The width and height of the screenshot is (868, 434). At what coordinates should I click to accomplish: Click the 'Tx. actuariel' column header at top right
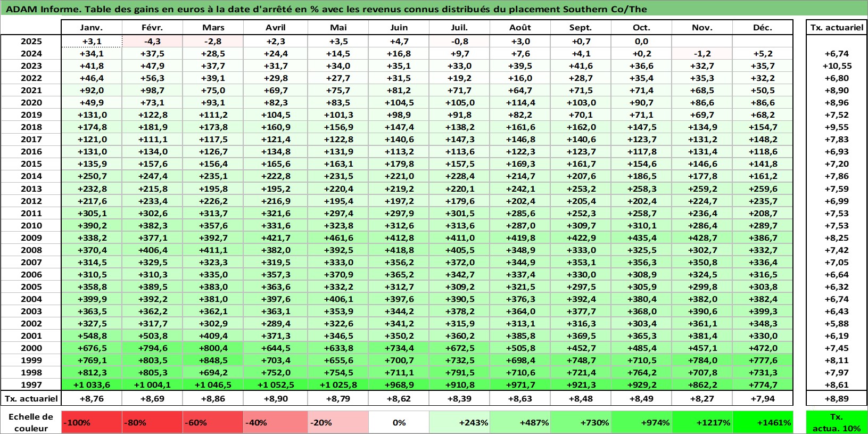click(837, 28)
